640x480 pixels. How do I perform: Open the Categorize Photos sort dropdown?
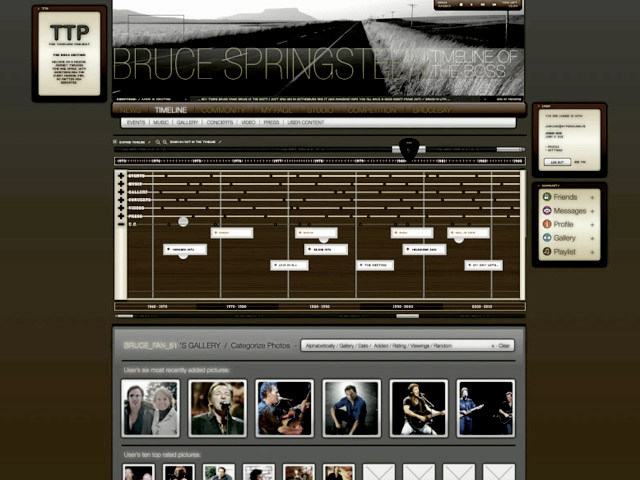[x=407, y=346]
